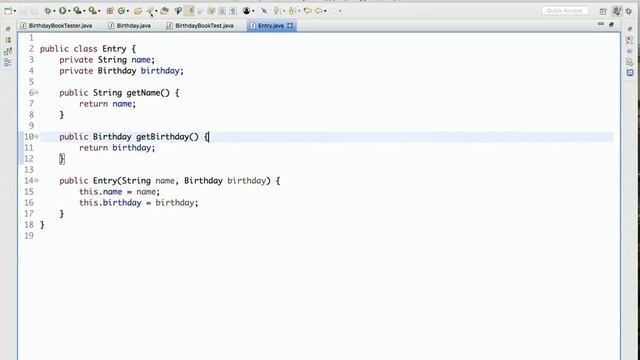The width and height of the screenshot is (640, 360).
Task: Click the Debug bug icon
Action: [x=48, y=11]
